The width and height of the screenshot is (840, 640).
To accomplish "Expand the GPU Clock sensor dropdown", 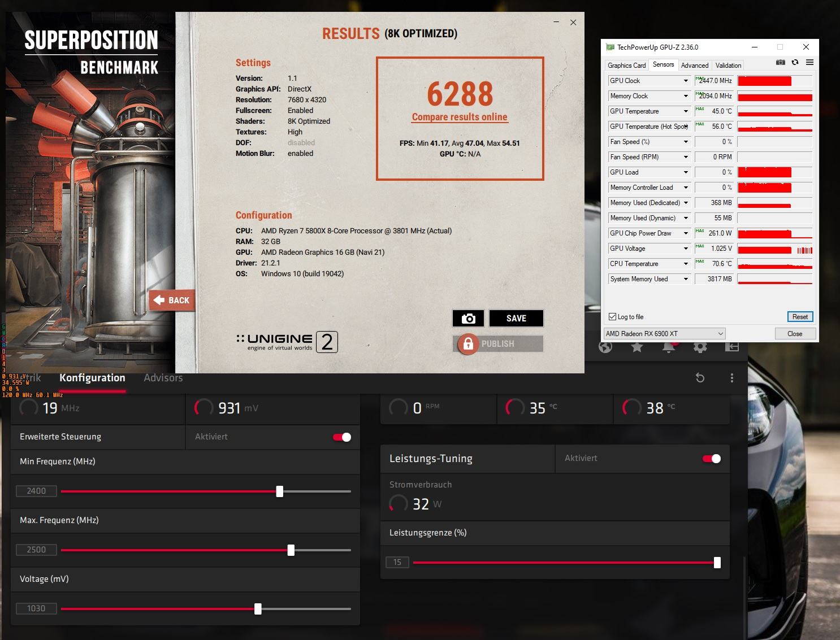I will tap(686, 81).
